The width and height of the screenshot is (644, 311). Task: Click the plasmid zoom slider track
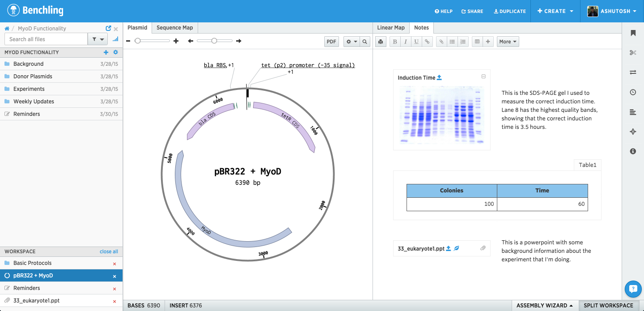(x=154, y=41)
